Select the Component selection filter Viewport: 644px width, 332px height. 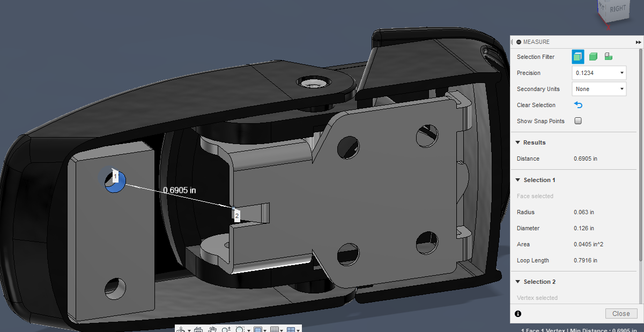pyautogui.click(x=608, y=56)
